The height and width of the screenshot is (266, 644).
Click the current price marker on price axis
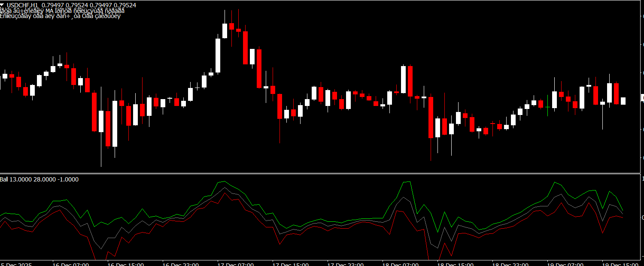pyautogui.click(x=642, y=98)
